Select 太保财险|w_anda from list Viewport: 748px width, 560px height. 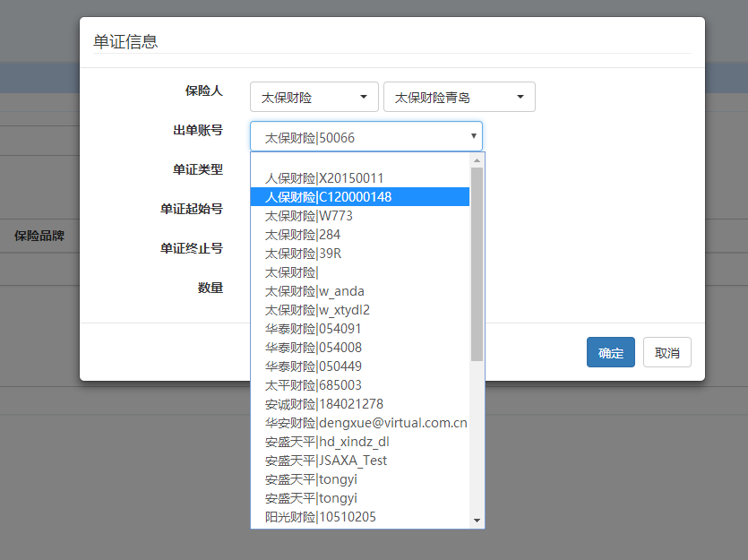point(360,291)
